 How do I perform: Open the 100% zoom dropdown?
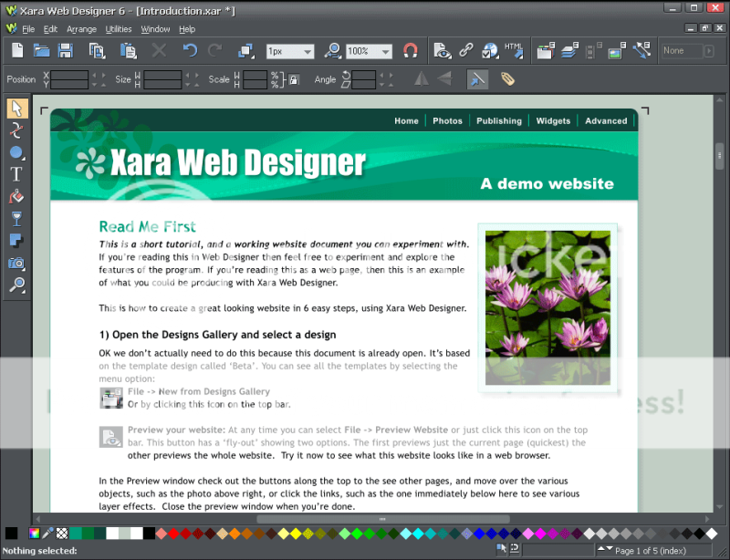pyautogui.click(x=385, y=51)
